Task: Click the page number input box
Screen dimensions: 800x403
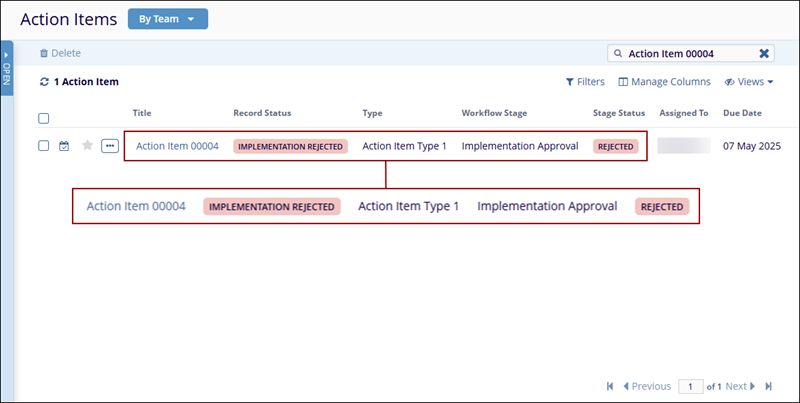Action: 690,386
